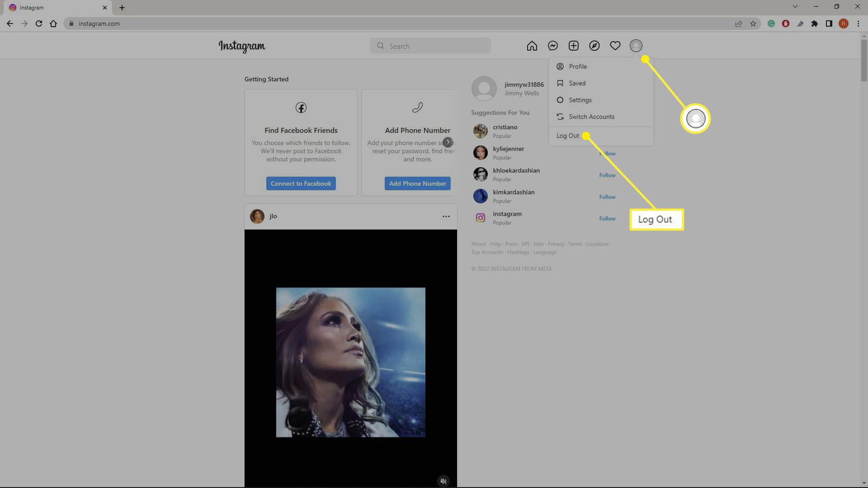View notifications via the heart icon
The image size is (868, 488).
tap(615, 45)
